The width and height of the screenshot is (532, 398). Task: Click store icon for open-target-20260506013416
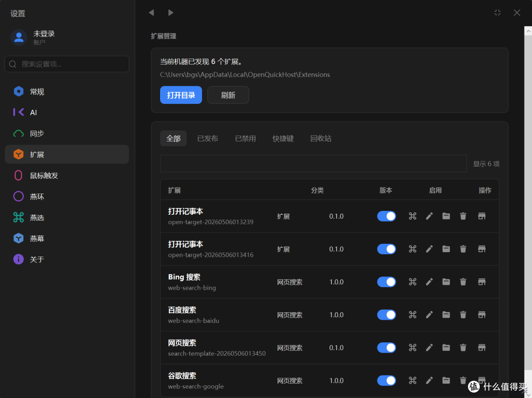click(x=481, y=249)
